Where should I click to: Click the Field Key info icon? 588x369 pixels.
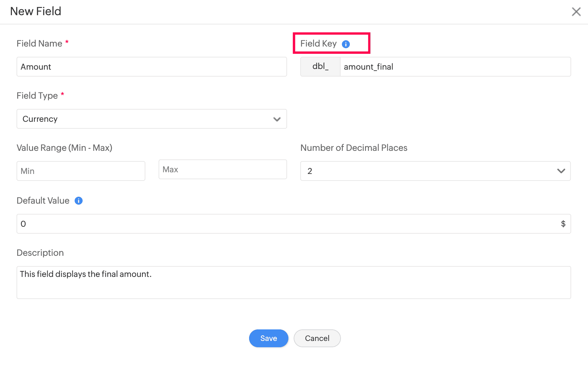tap(346, 44)
